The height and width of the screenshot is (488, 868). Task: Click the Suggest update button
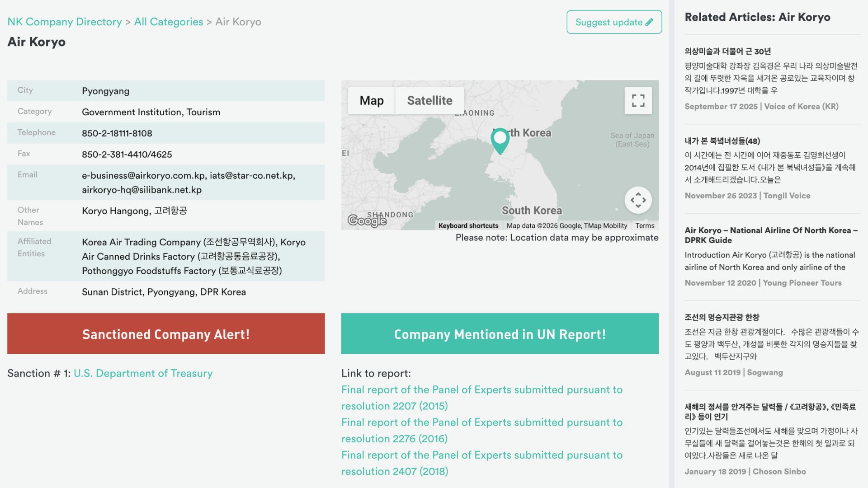coord(614,22)
